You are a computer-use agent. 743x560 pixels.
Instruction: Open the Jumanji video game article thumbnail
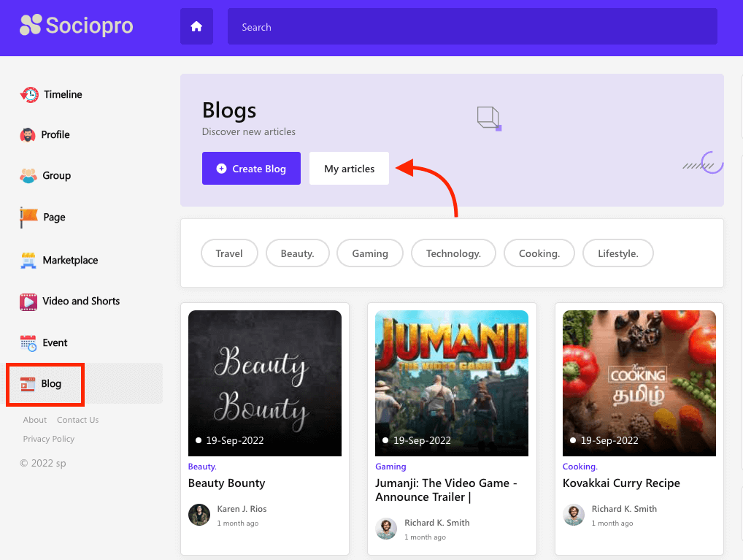point(451,383)
